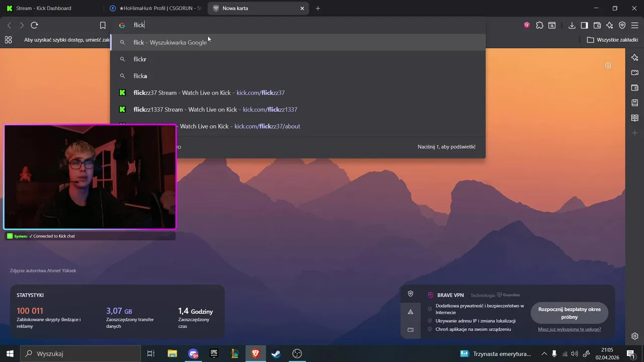Click the Wyszukaj taskbar search box
Screen dimensions: 644x362
coord(80,353)
